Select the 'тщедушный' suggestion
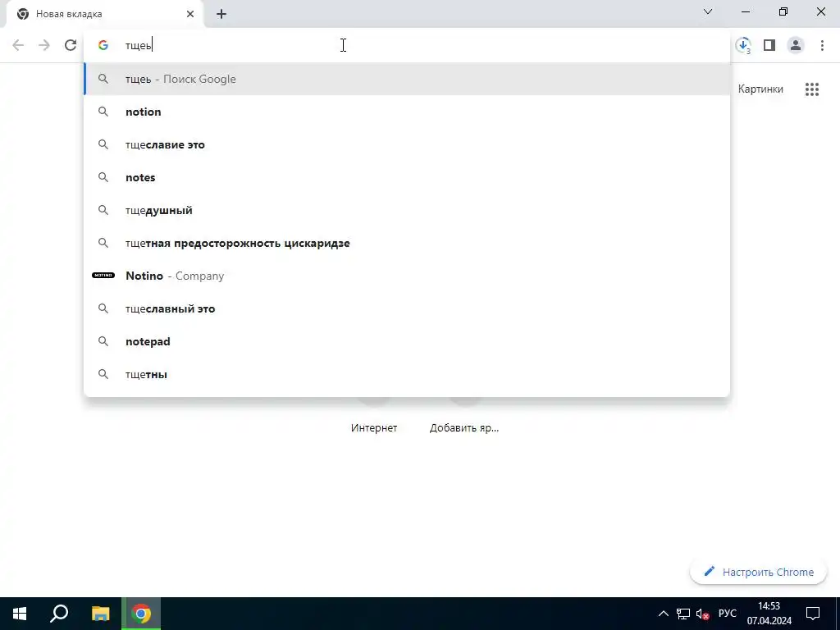 [407, 210]
